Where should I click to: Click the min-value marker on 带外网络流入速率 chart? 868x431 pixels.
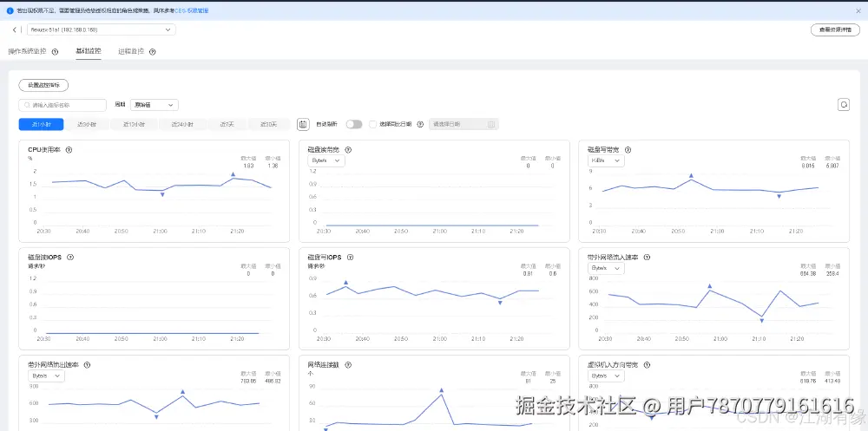(x=762, y=320)
